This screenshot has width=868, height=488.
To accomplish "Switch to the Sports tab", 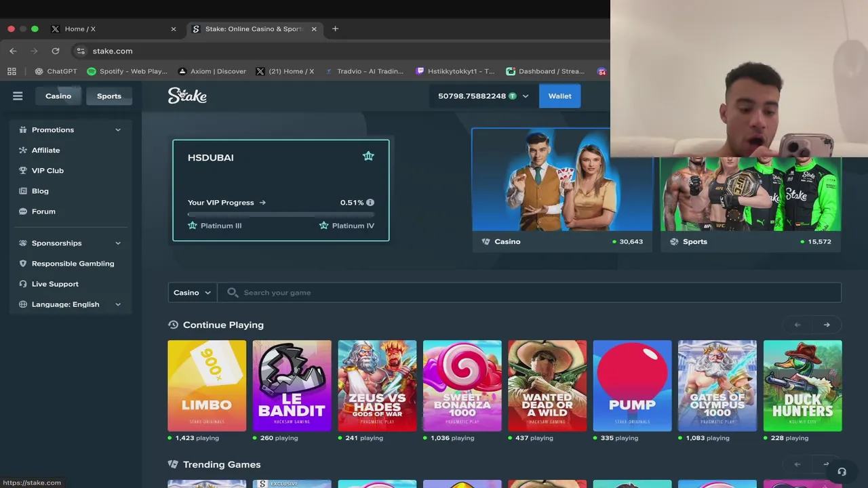I will 109,96.
